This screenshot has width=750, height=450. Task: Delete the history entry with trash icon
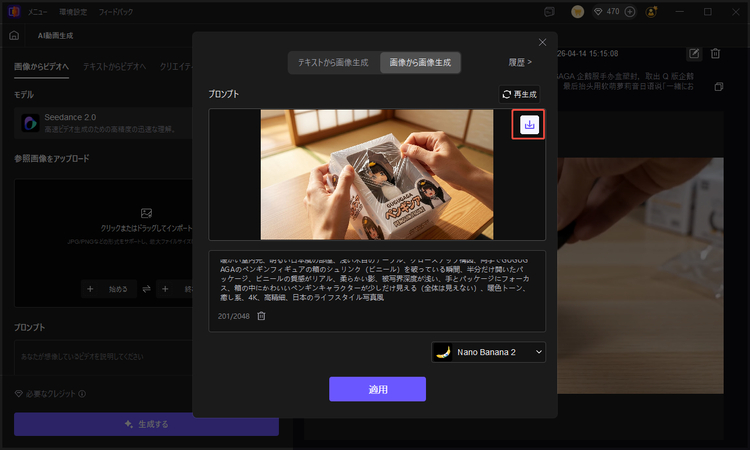(716, 54)
